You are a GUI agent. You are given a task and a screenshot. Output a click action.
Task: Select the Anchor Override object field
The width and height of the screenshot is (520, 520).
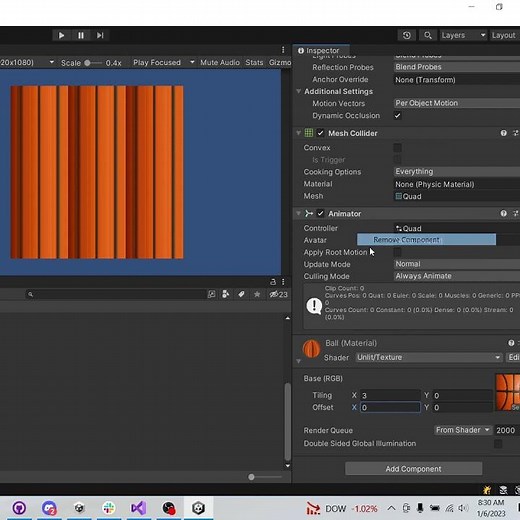pyautogui.click(x=457, y=80)
